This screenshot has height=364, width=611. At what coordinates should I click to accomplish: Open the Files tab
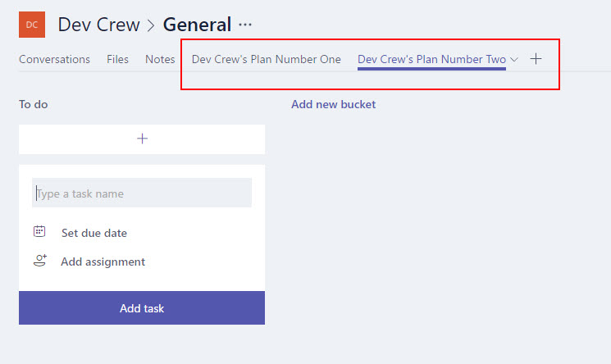coord(117,59)
